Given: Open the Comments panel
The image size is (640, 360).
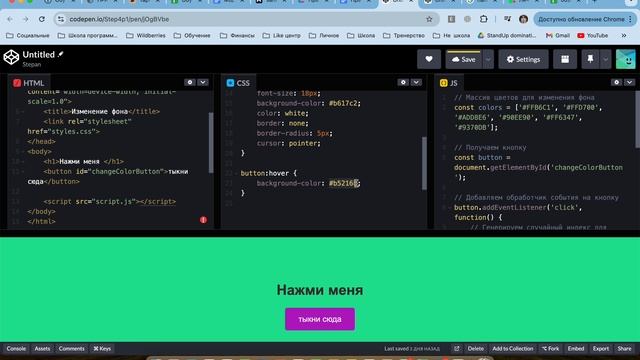Looking at the screenshot, I should [71, 349].
